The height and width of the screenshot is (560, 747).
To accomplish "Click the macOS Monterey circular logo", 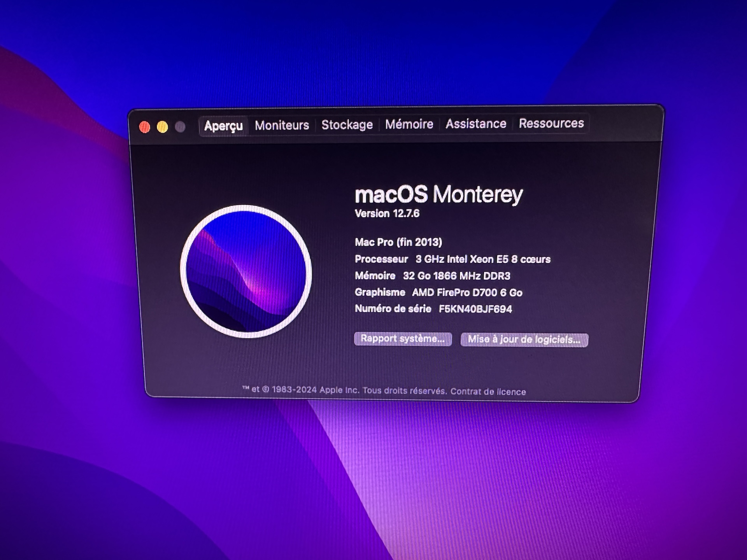I will (246, 271).
